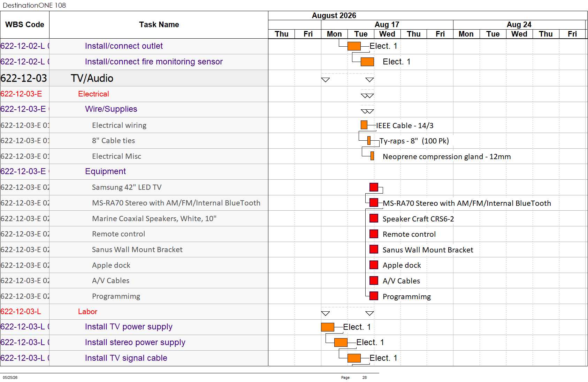Select the orange bar for Install/connect fire monitoring sensor
The width and height of the screenshot is (588, 382).
click(x=367, y=62)
